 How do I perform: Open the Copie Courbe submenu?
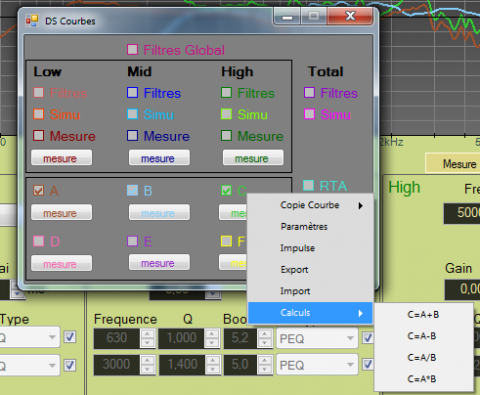pyautogui.click(x=310, y=205)
